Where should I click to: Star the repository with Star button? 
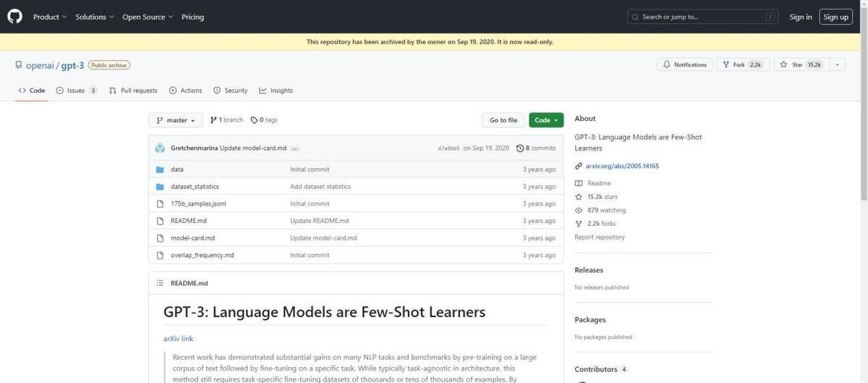800,64
